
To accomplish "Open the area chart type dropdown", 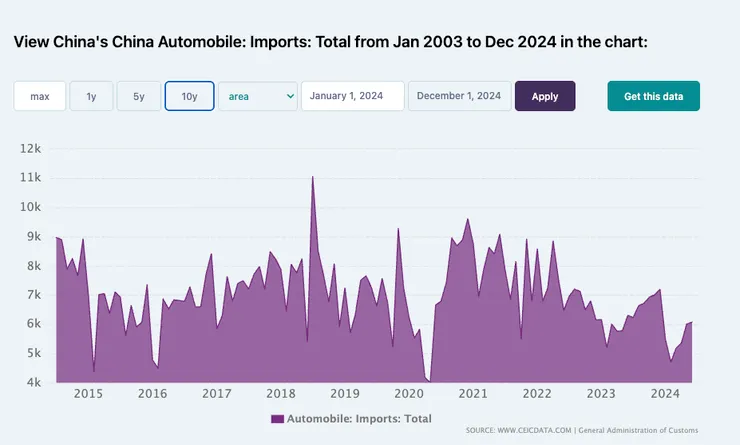I will (x=257, y=96).
